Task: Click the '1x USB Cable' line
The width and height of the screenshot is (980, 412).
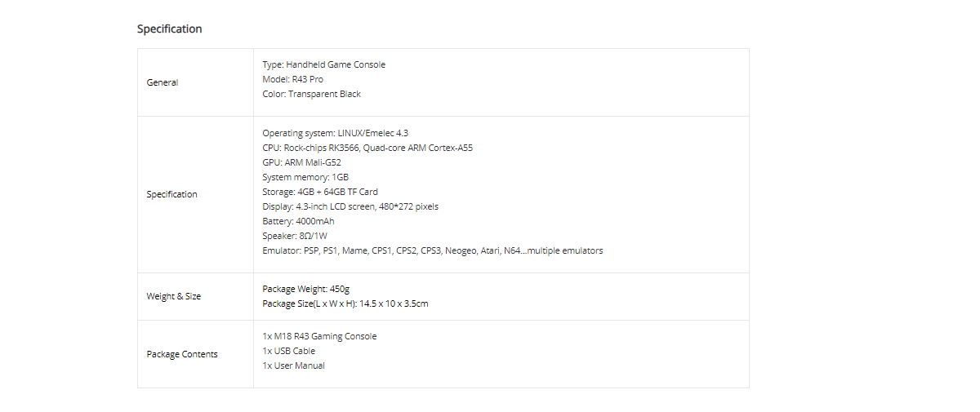Action: click(x=288, y=351)
